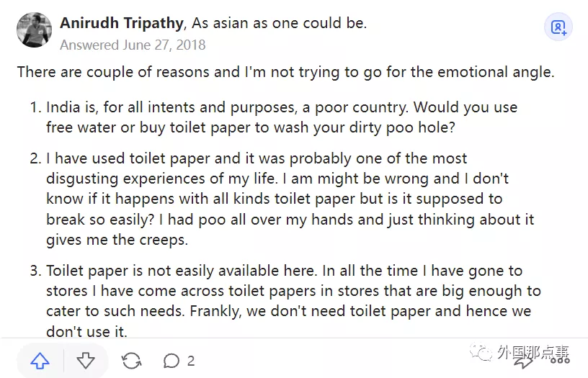
Task: Open the 'Answered June 27, 2018' timestamp link
Action: point(133,45)
